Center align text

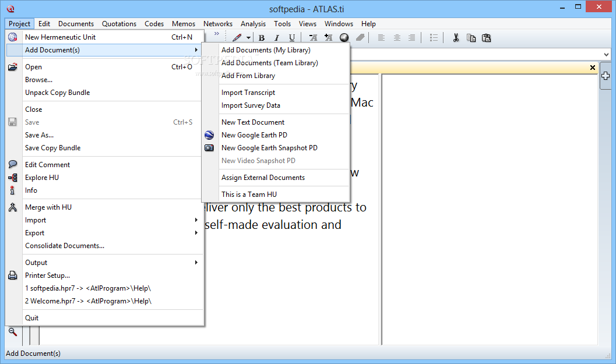pyautogui.click(x=397, y=38)
